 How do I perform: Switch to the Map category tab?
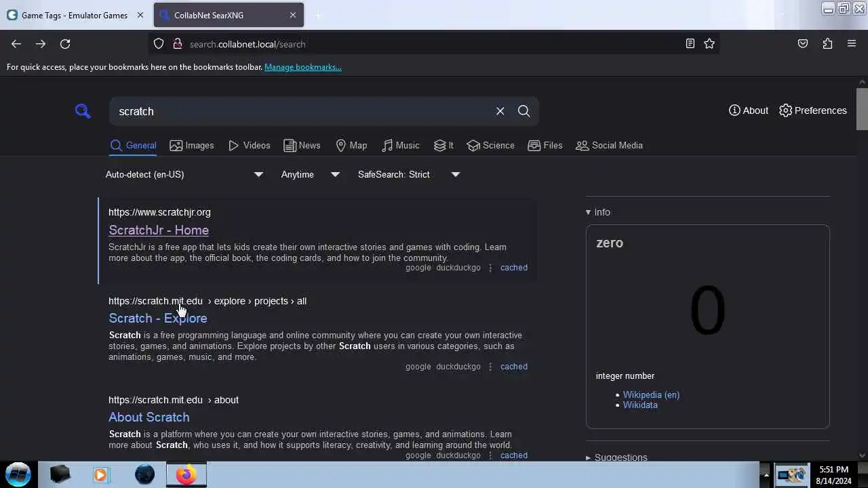pyautogui.click(x=351, y=145)
